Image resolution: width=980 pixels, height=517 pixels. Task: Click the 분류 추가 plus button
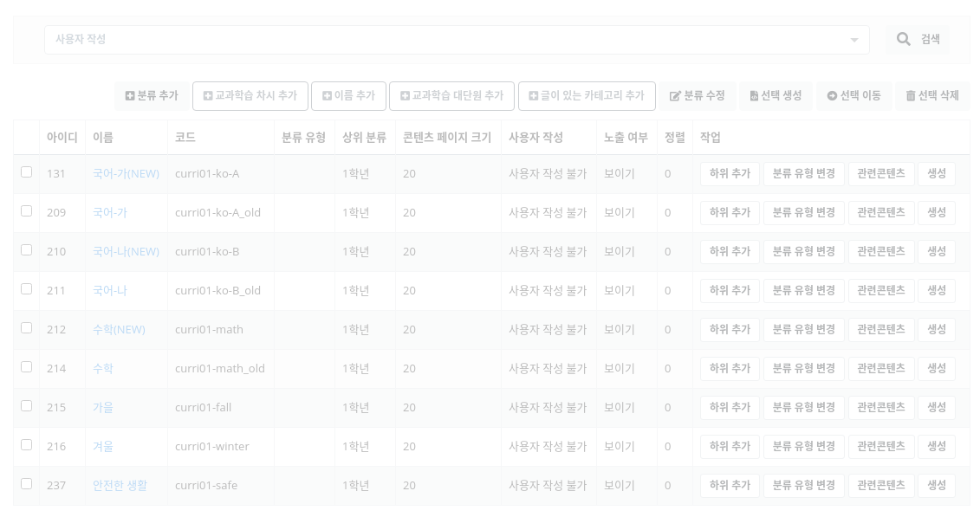[x=152, y=96]
